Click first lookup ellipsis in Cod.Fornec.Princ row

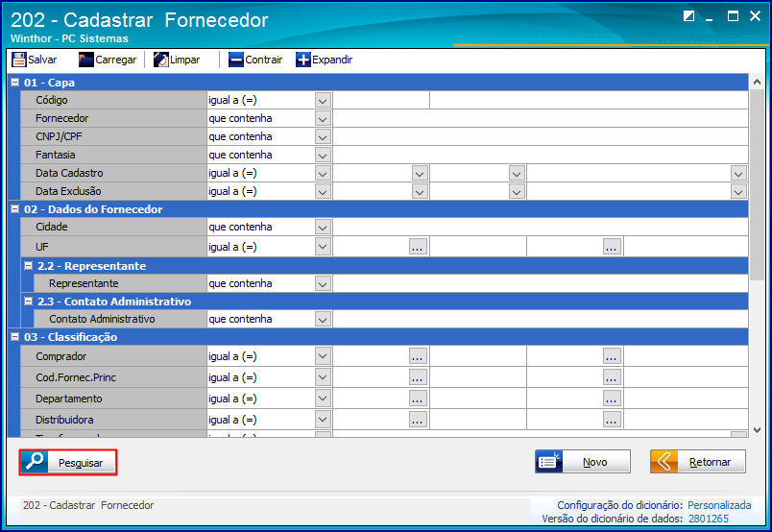click(418, 377)
